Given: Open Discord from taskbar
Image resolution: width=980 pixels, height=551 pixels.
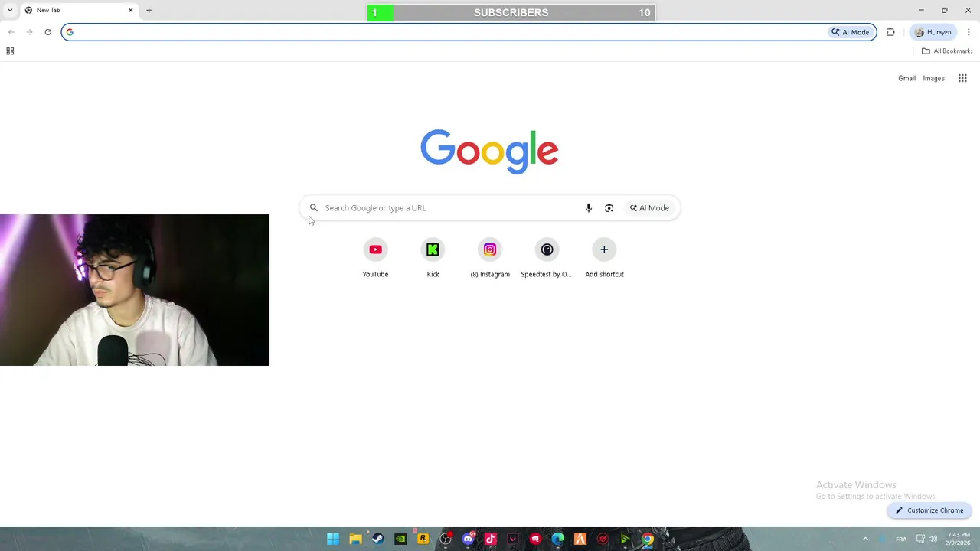Looking at the screenshot, I should pyautogui.click(x=468, y=539).
